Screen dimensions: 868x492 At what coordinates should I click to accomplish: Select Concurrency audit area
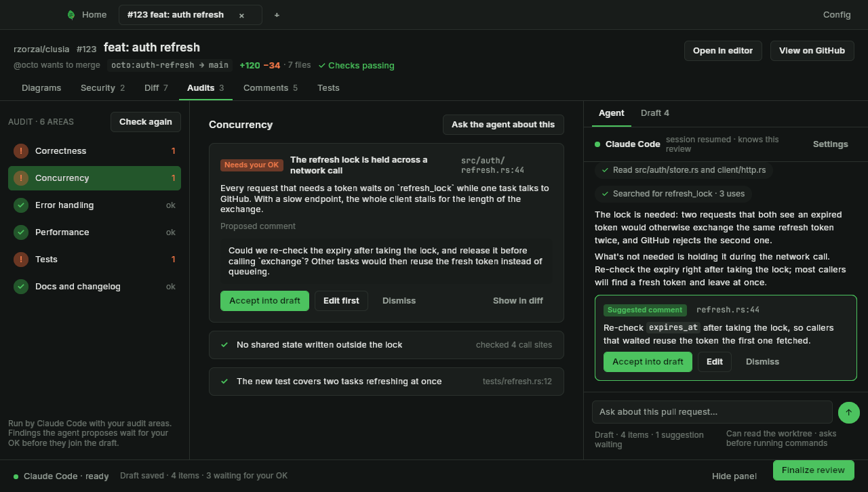(x=94, y=178)
